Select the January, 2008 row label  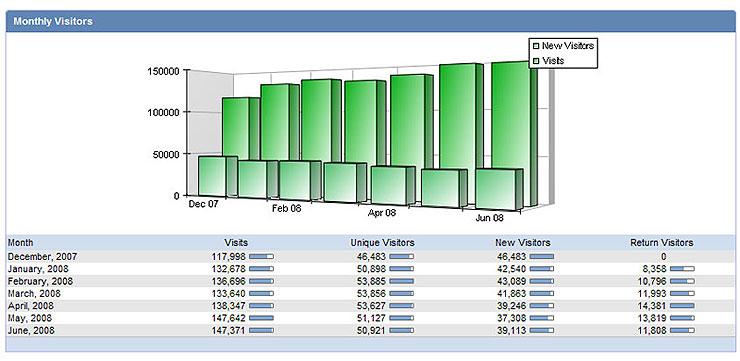point(38,269)
